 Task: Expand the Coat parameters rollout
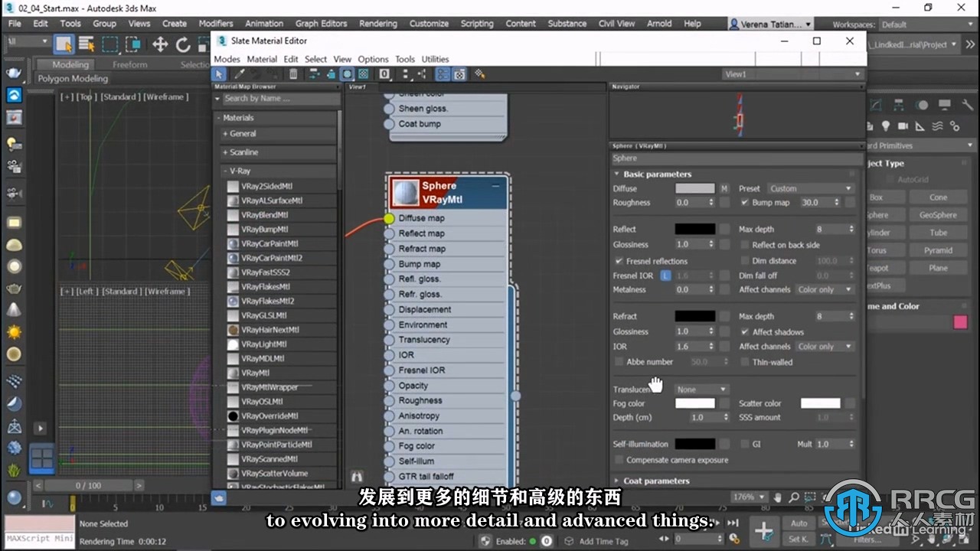(x=657, y=481)
